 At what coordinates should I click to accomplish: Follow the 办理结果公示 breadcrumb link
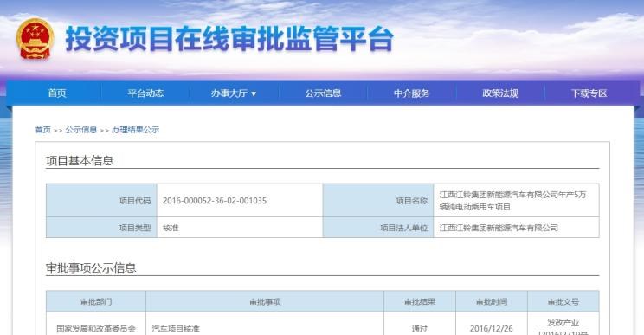coord(135,130)
